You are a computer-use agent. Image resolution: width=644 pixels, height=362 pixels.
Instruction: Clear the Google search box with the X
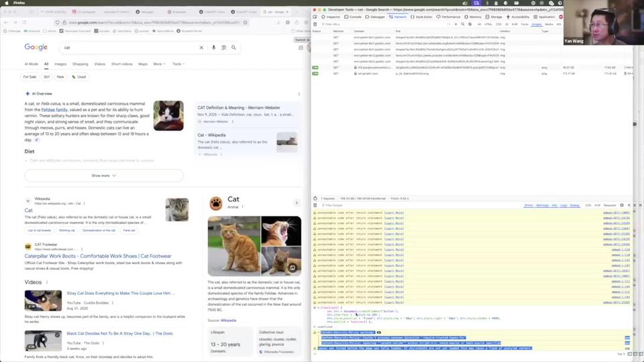click(x=201, y=48)
